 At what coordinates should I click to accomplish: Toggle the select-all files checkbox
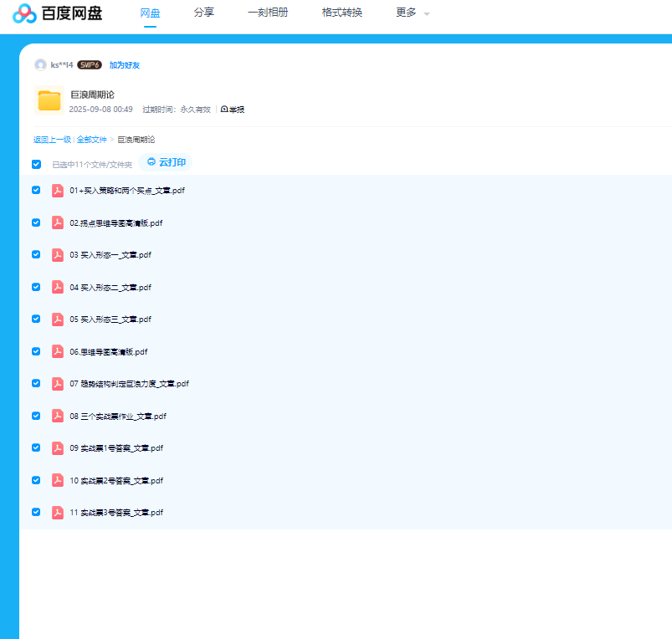tap(36, 164)
